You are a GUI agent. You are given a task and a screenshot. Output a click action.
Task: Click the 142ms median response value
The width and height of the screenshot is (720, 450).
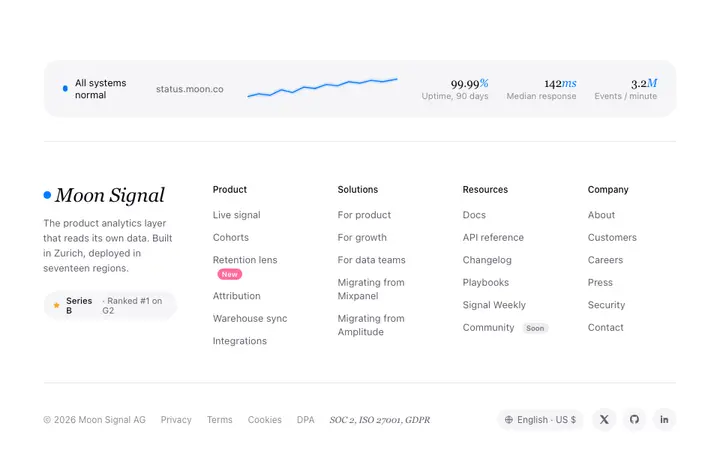(560, 84)
